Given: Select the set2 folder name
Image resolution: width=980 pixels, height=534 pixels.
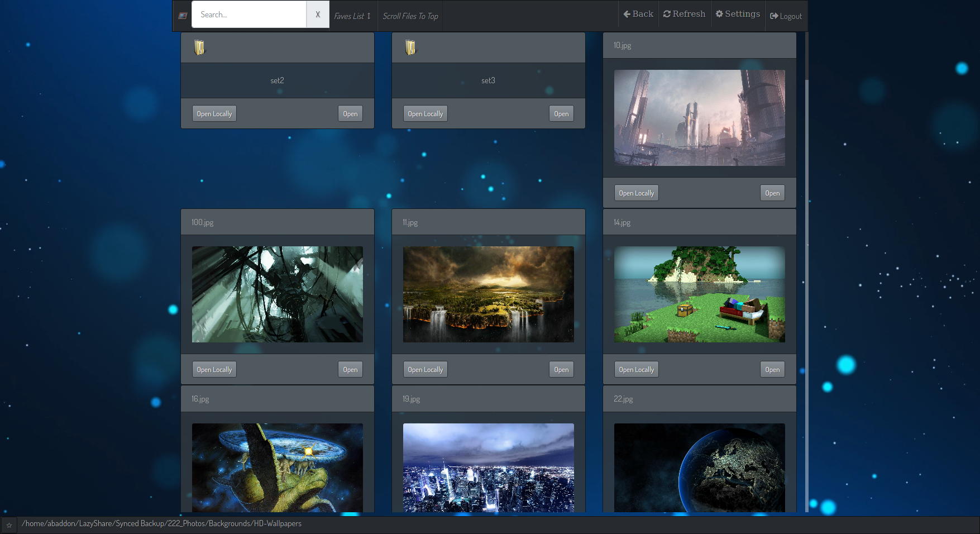Looking at the screenshot, I should point(277,80).
